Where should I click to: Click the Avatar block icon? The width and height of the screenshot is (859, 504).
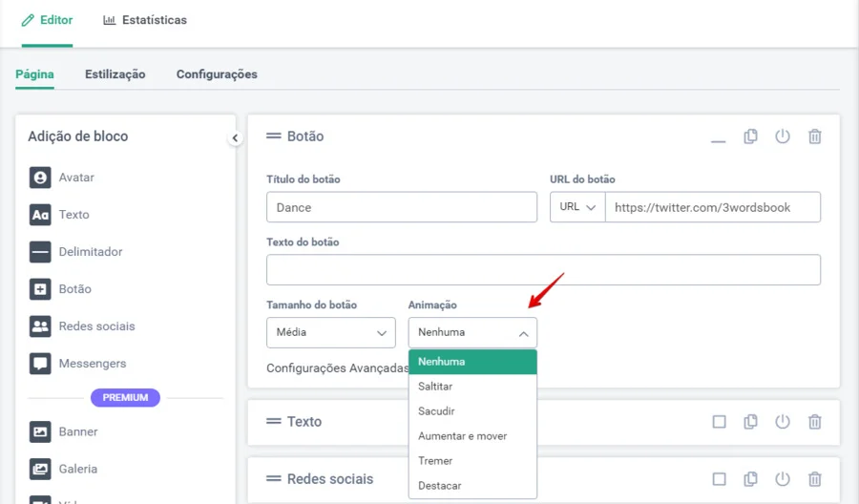click(x=40, y=178)
